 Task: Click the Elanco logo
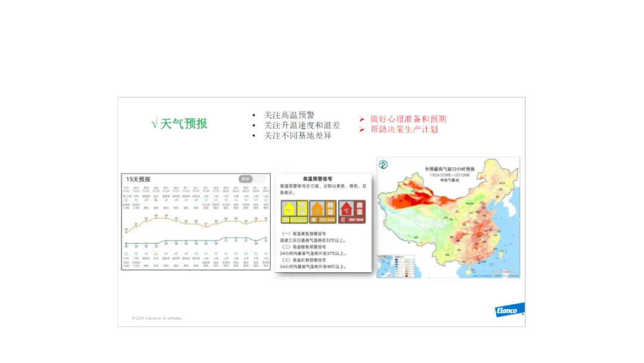[x=509, y=310]
